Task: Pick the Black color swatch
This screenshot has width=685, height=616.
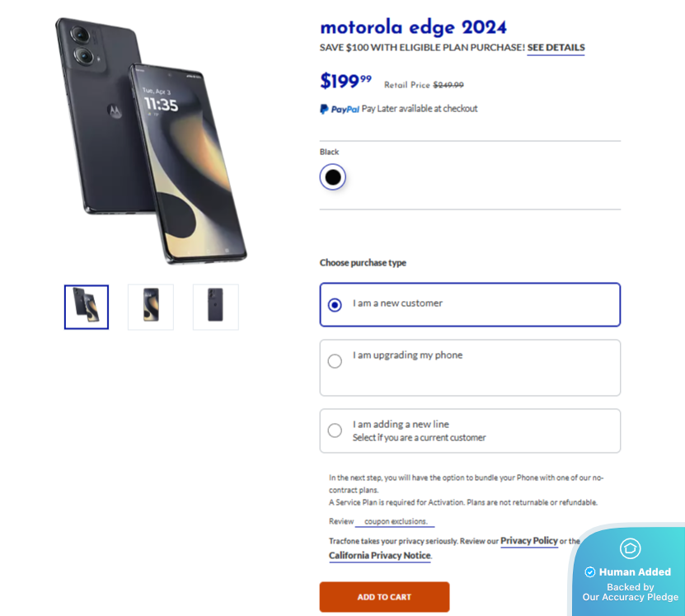Action: (333, 177)
